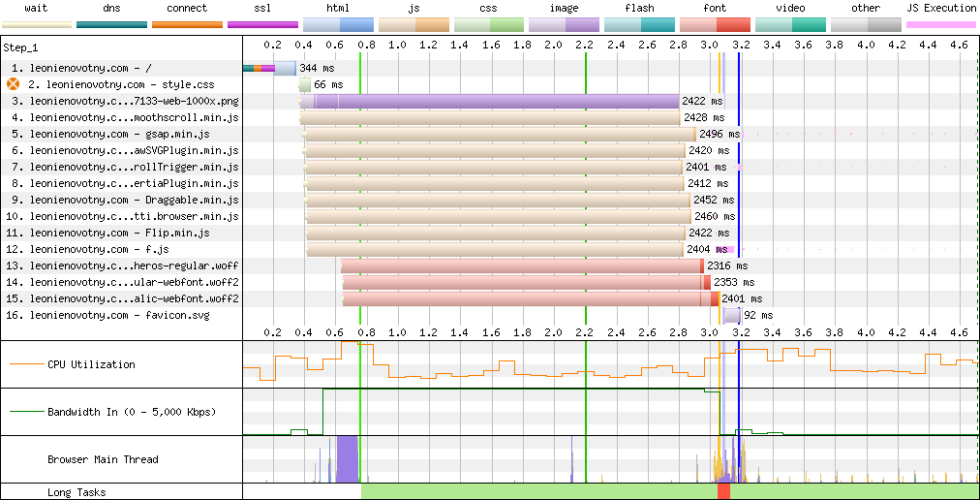Image resolution: width=980 pixels, height=500 pixels.
Task: Select request 16 favicon.svg label
Action: pos(107,315)
